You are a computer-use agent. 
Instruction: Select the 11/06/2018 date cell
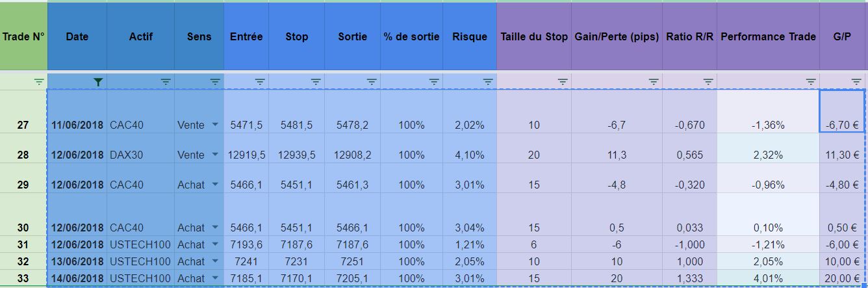(77, 125)
